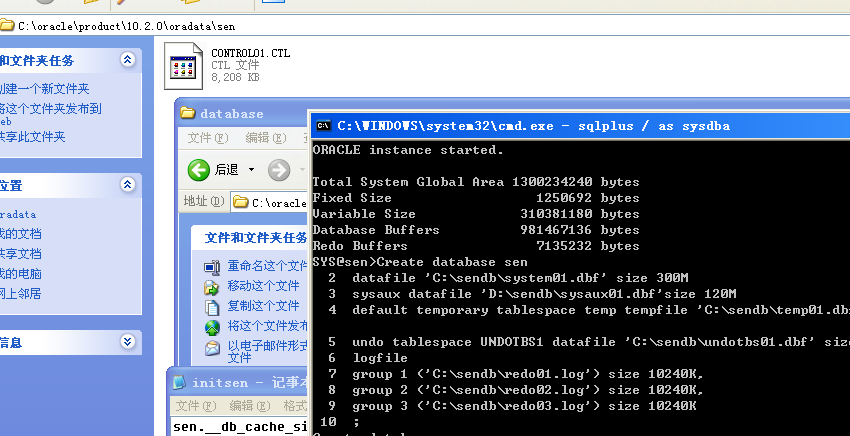This screenshot has width=850, height=436.
Task: Click the rename this file link
Action: (x=267, y=266)
